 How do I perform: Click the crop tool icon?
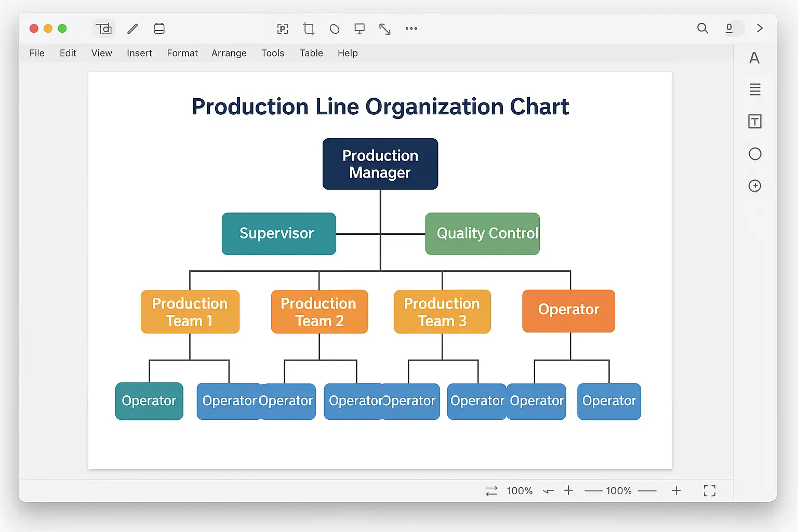[309, 29]
